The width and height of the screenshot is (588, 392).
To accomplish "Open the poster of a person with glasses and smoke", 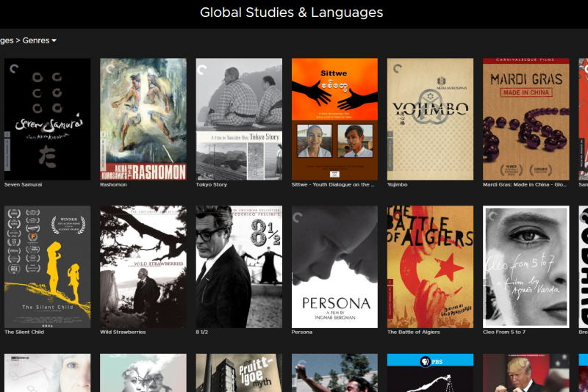I will 143,373.
